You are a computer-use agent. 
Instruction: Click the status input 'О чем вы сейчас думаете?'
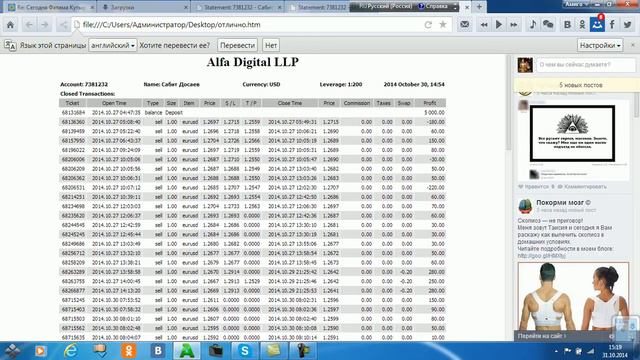[x=585, y=64]
